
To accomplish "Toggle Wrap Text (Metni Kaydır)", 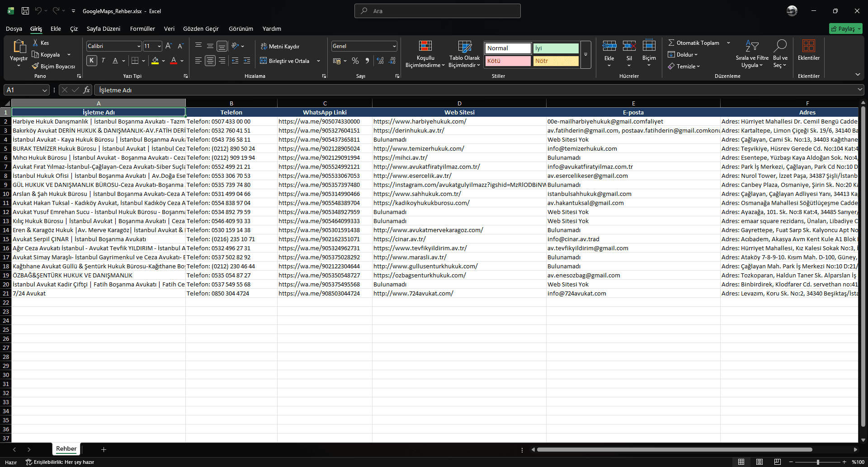I will [x=280, y=46].
